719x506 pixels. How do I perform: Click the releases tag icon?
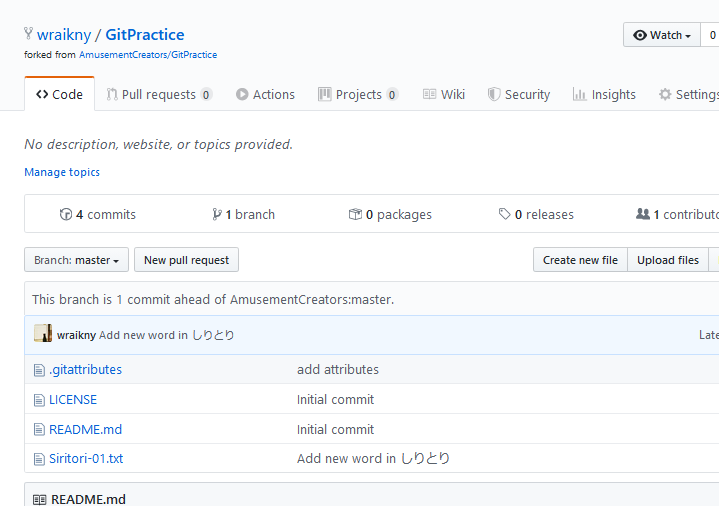click(x=504, y=214)
